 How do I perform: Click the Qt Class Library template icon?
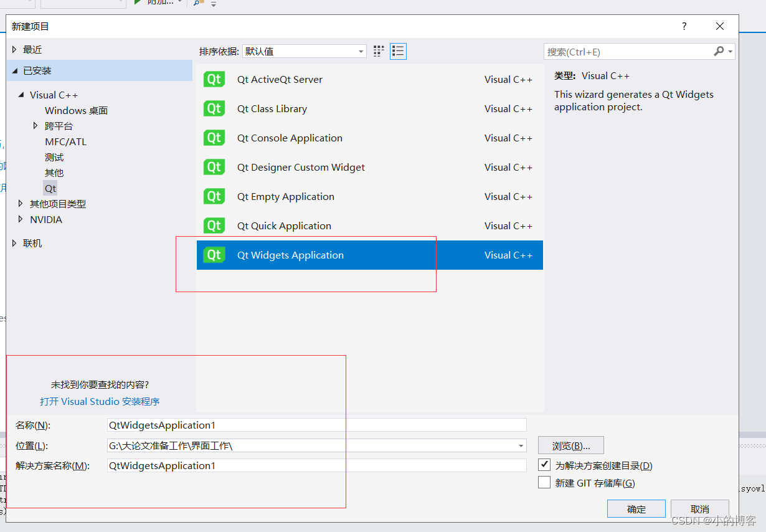click(214, 108)
